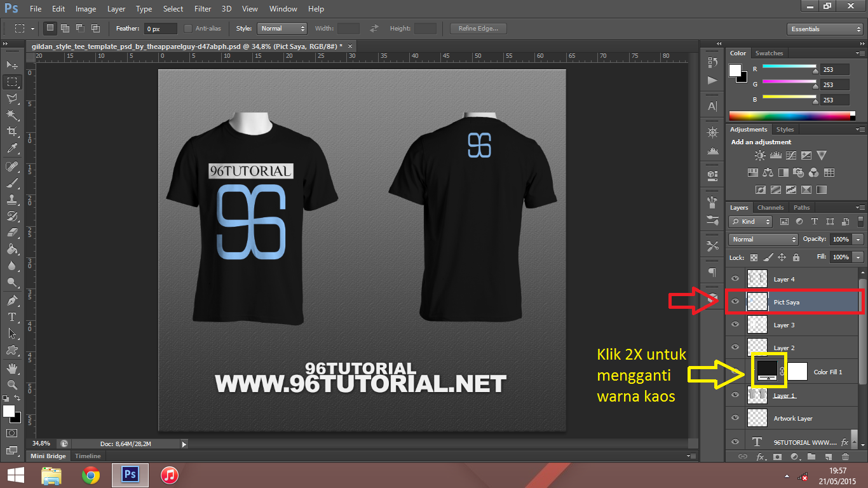Viewport: 868px width, 488px height.
Task: Add a Brightness/Contrast adjustment
Action: [x=760, y=155]
